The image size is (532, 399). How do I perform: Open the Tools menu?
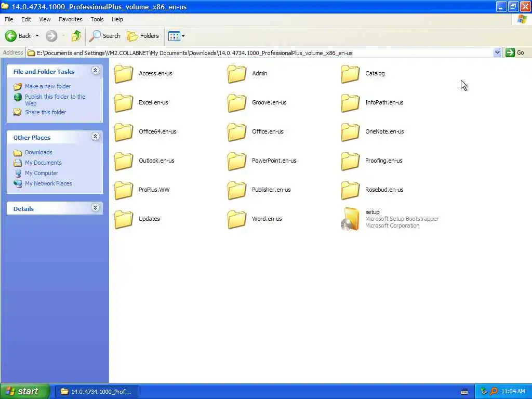[x=97, y=19]
